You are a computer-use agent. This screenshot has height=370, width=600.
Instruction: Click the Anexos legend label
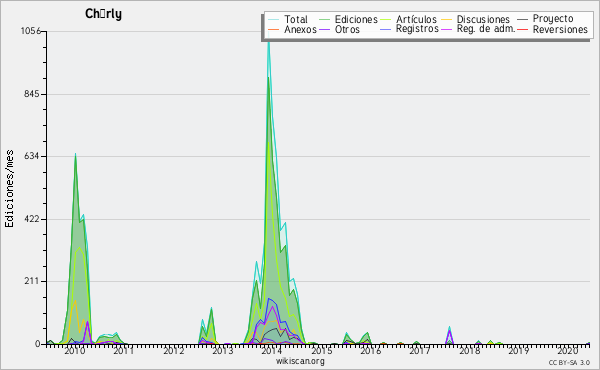300,29
